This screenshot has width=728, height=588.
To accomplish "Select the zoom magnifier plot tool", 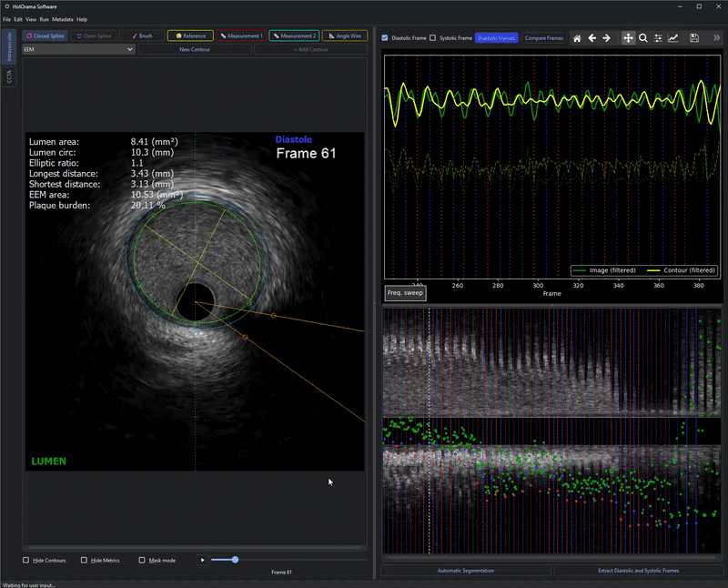I will pyautogui.click(x=643, y=38).
